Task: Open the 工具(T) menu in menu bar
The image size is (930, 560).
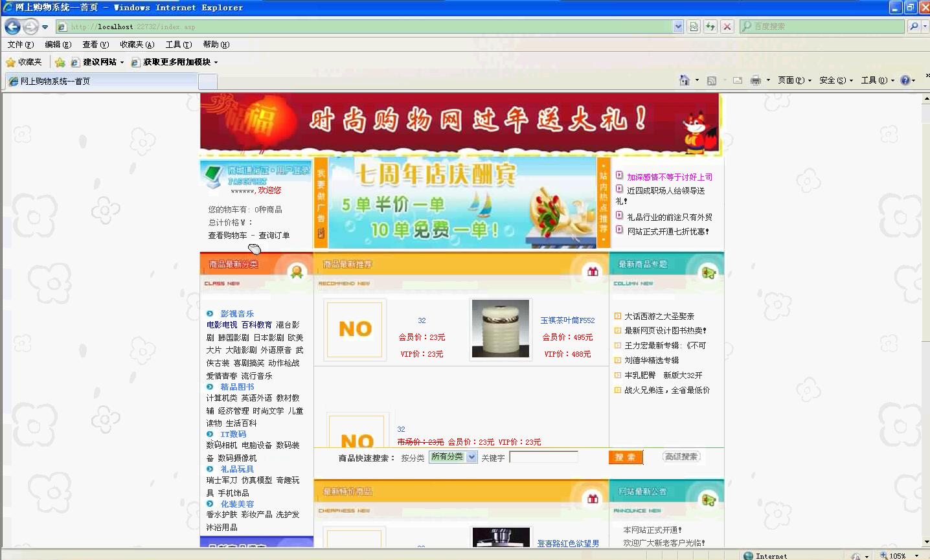Action: coord(178,45)
